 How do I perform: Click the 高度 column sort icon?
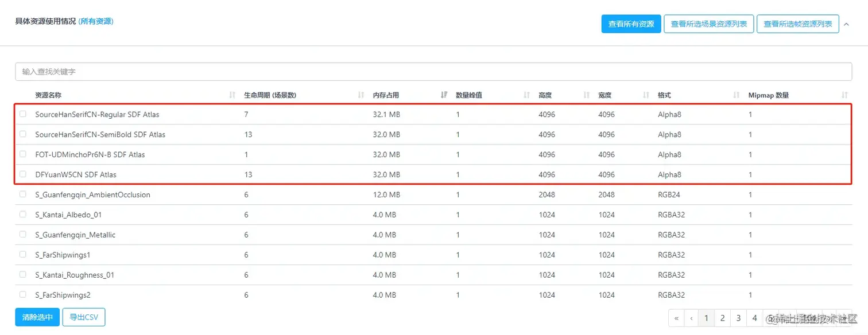[x=586, y=95]
